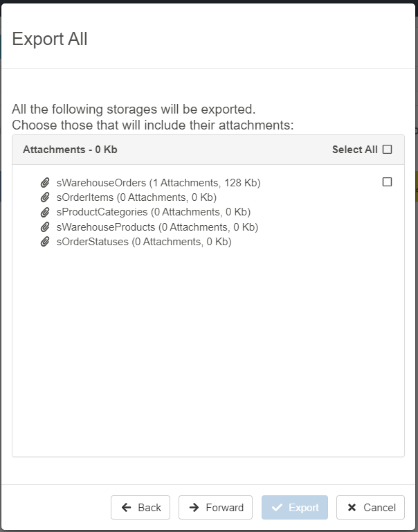This screenshot has height=532, width=418.
Task: Enable attachments checkbox for sWarehouseOrders
Action: pyautogui.click(x=387, y=182)
